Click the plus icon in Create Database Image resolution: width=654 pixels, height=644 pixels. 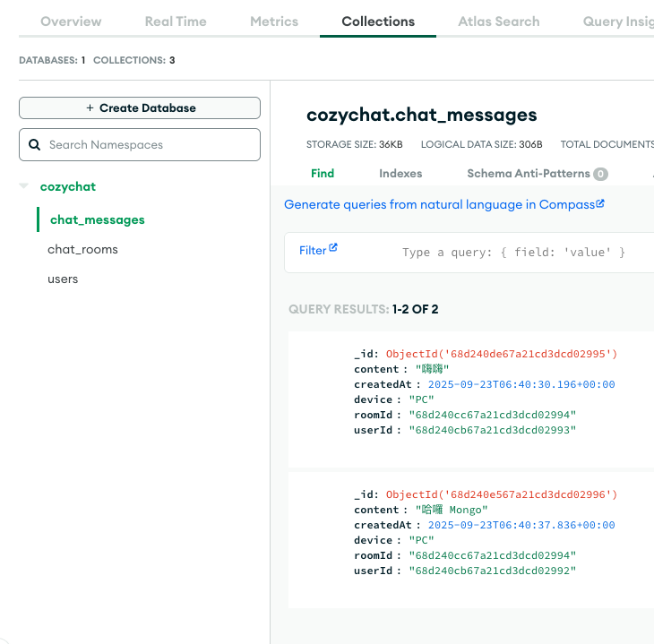(x=90, y=108)
